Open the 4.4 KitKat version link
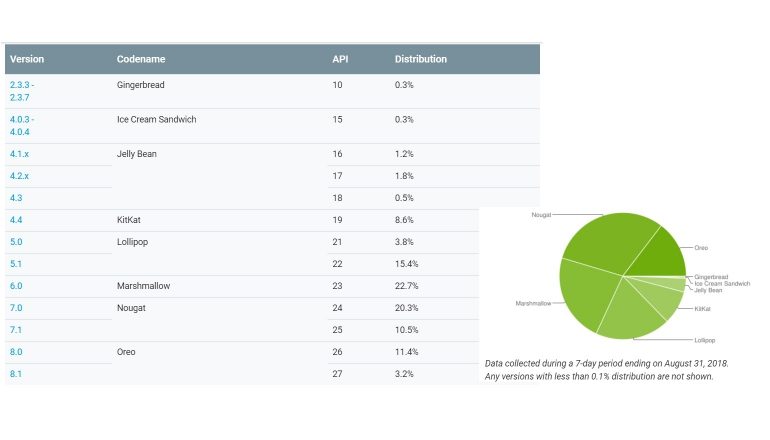 click(16, 219)
